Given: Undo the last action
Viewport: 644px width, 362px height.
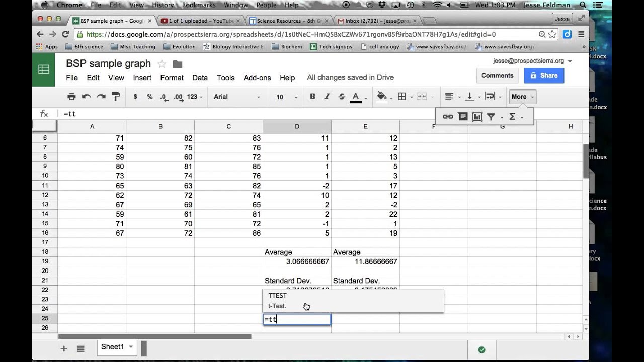Looking at the screenshot, I should [86, 97].
